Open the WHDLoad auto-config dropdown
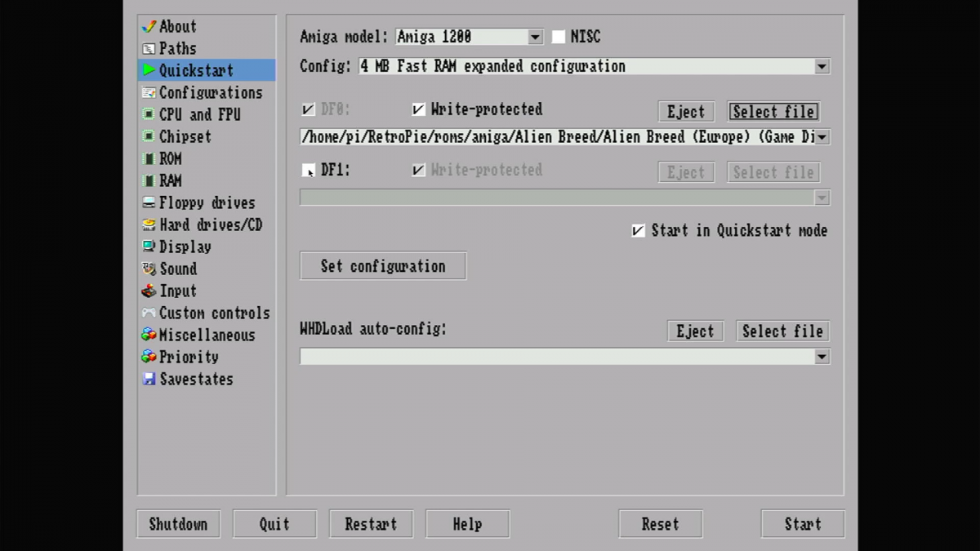Viewport: 980px width, 551px height. click(x=822, y=357)
